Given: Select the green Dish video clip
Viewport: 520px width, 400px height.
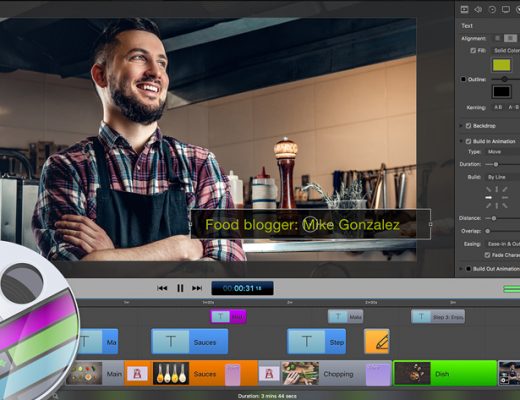Looking at the screenshot, I should click(445, 374).
